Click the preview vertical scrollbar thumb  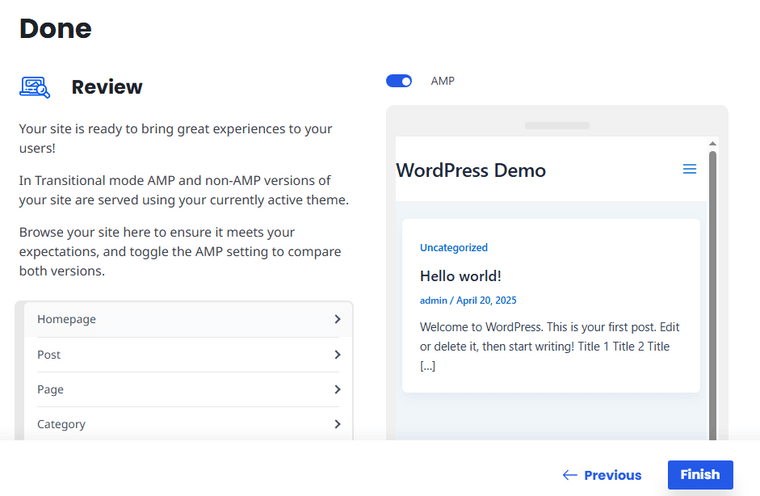pyautogui.click(x=712, y=296)
